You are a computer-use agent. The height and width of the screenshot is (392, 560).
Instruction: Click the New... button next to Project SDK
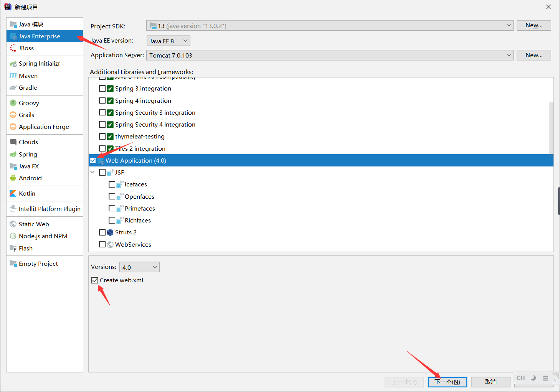(x=534, y=25)
